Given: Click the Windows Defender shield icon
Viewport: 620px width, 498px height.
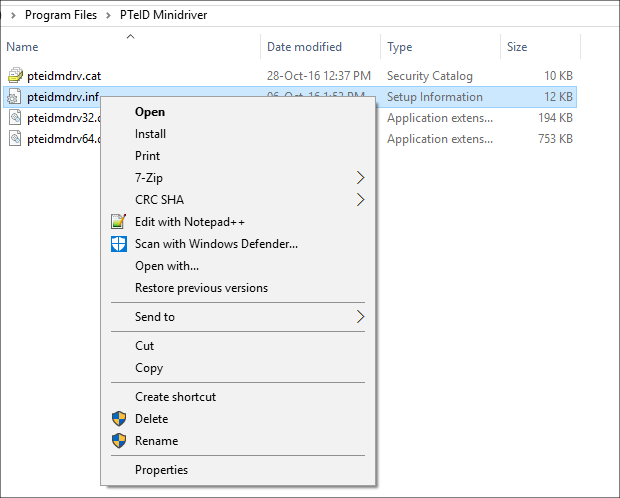Looking at the screenshot, I should click(x=119, y=244).
